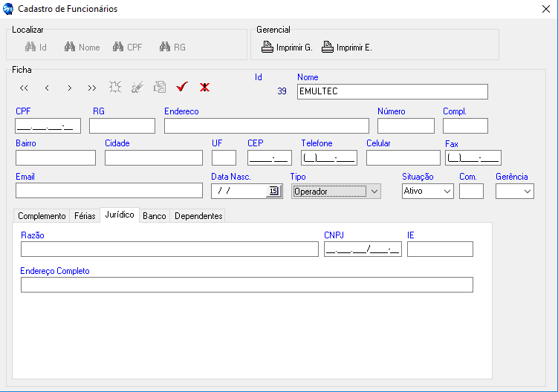The image size is (558, 392).
Task: Search by Nome using binoculars button
Action: pos(82,48)
